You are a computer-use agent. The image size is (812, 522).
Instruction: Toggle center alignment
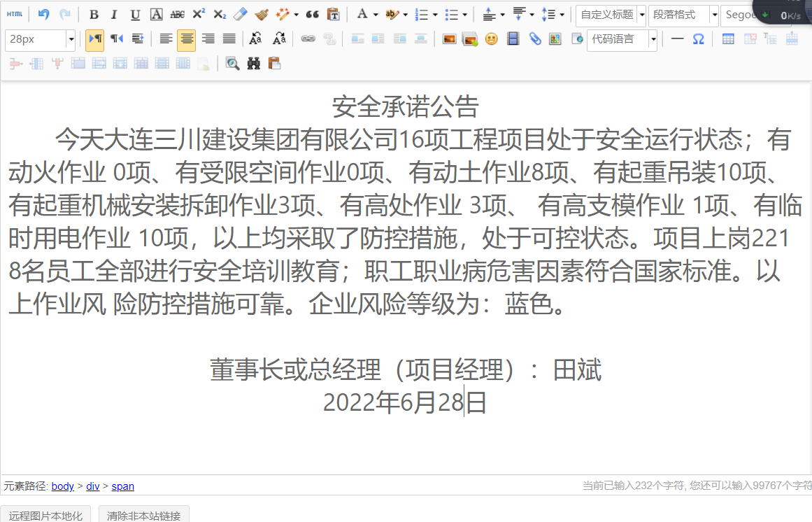coord(187,40)
